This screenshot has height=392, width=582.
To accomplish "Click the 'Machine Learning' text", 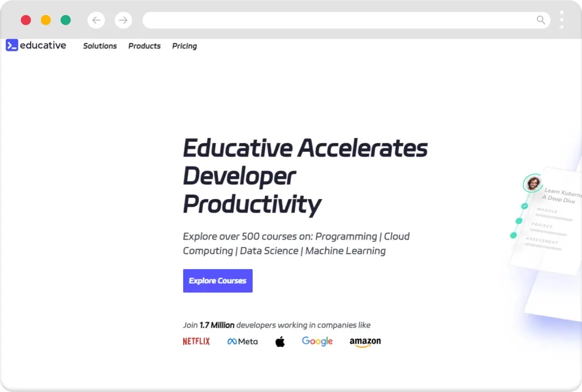I will coord(345,251).
